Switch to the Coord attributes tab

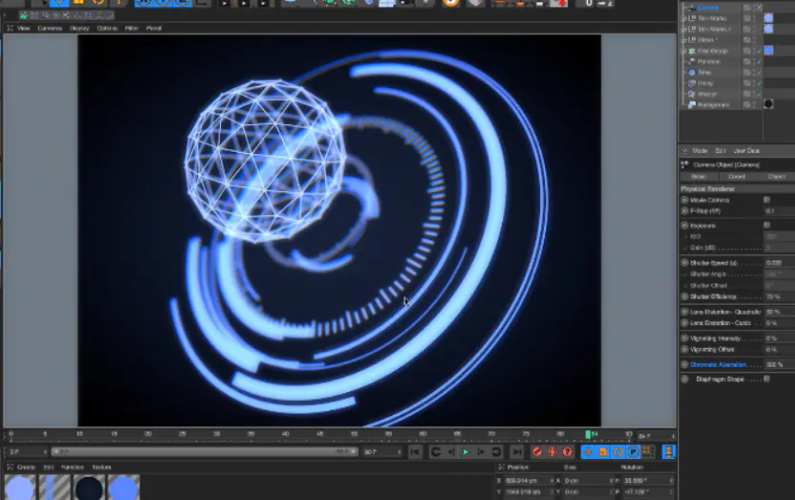pyautogui.click(x=737, y=176)
